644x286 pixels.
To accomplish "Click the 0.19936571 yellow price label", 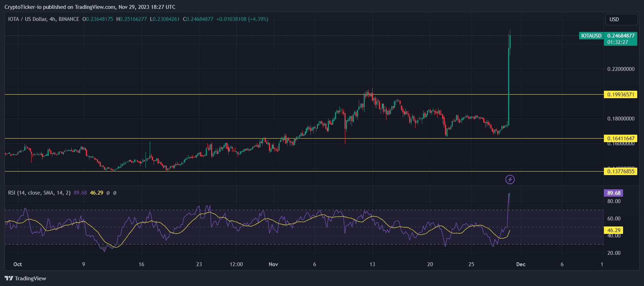I will [x=621, y=95].
